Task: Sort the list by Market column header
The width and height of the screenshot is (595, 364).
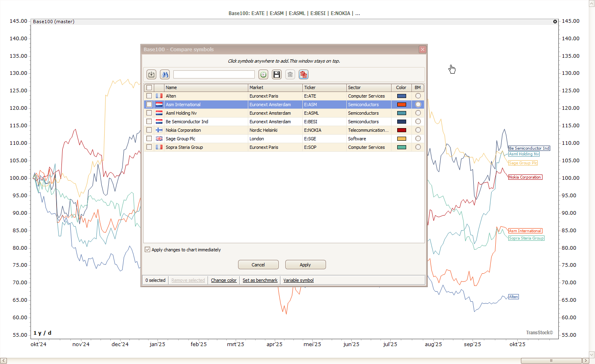Action: [275, 87]
